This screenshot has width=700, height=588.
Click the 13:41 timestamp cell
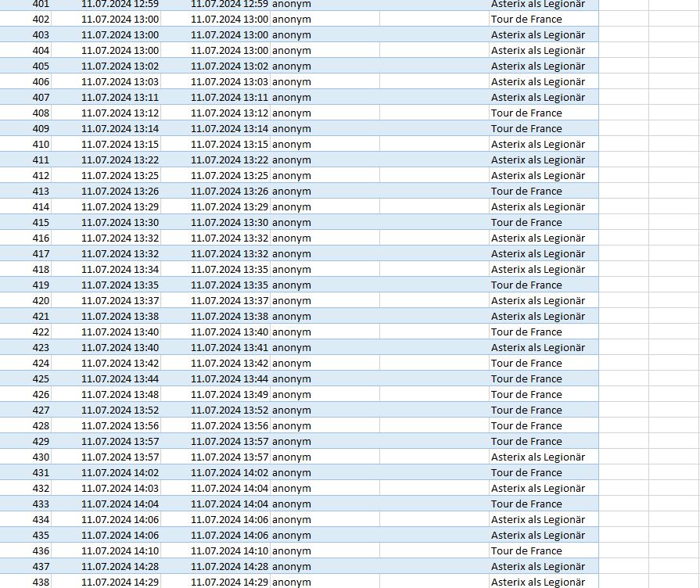coord(229,348)
